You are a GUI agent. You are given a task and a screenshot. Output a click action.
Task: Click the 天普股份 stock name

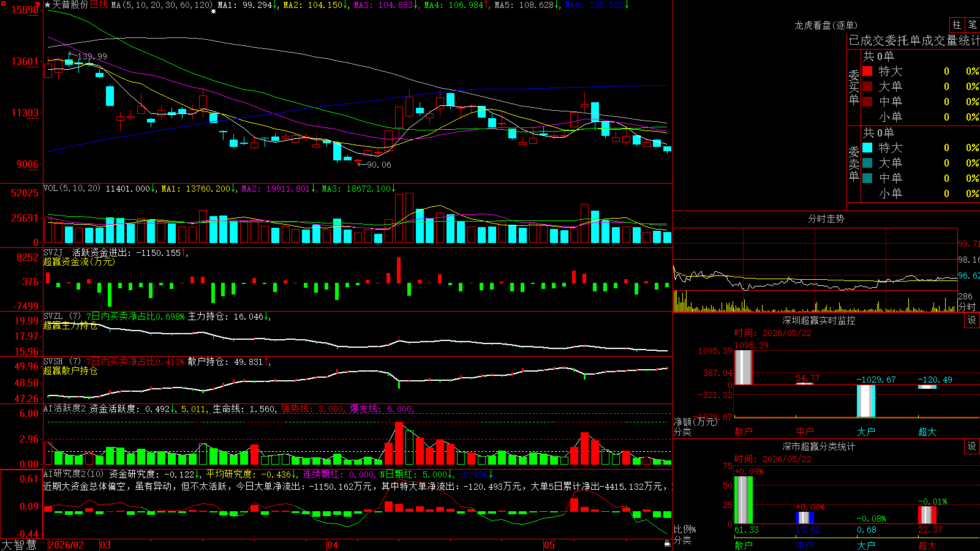click(x=70, y=5)
